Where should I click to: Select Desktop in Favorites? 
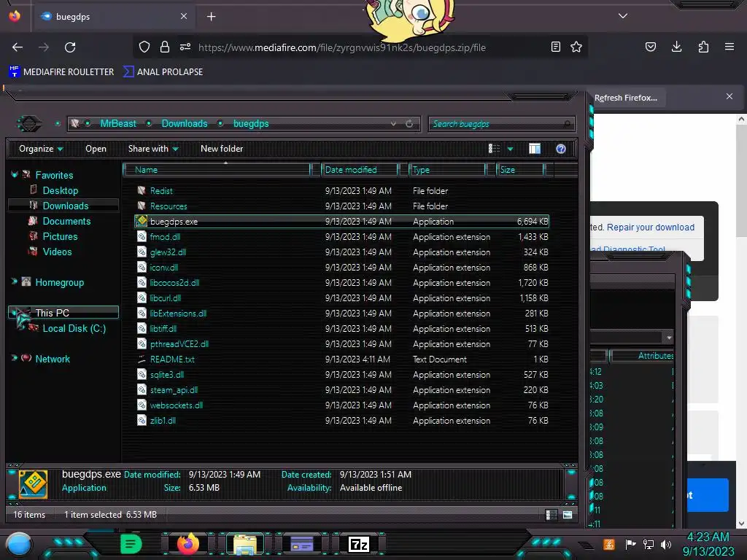[x=60, y=190]
